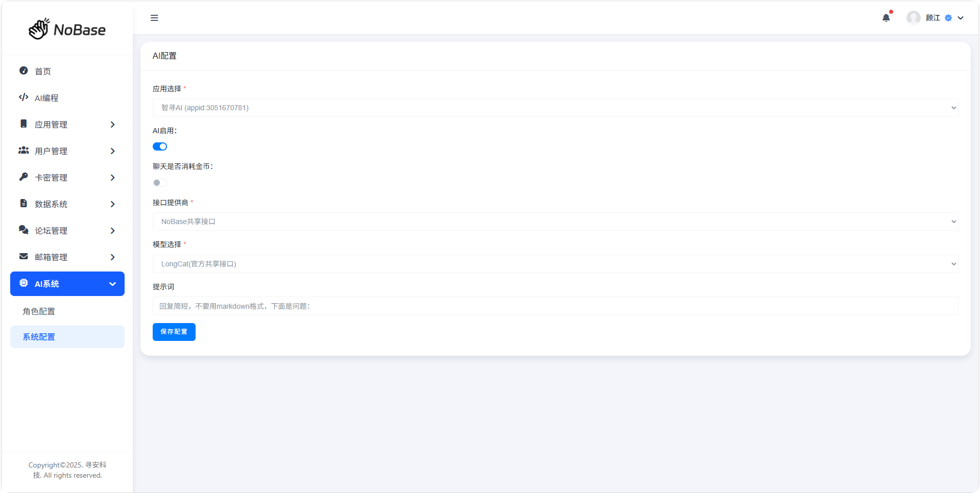Click the 卡密管理 key icon
Viewport: 980px width, 493px height.
23,177
